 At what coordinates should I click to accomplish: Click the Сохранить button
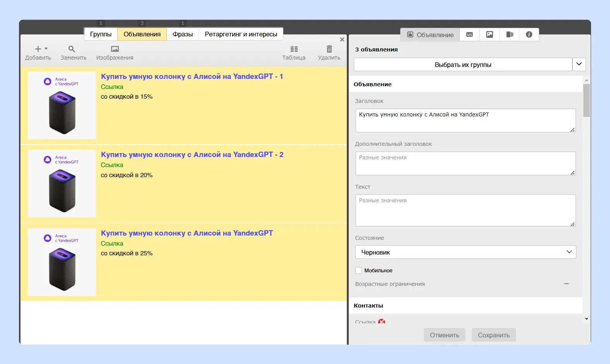[x=493, y=335]
